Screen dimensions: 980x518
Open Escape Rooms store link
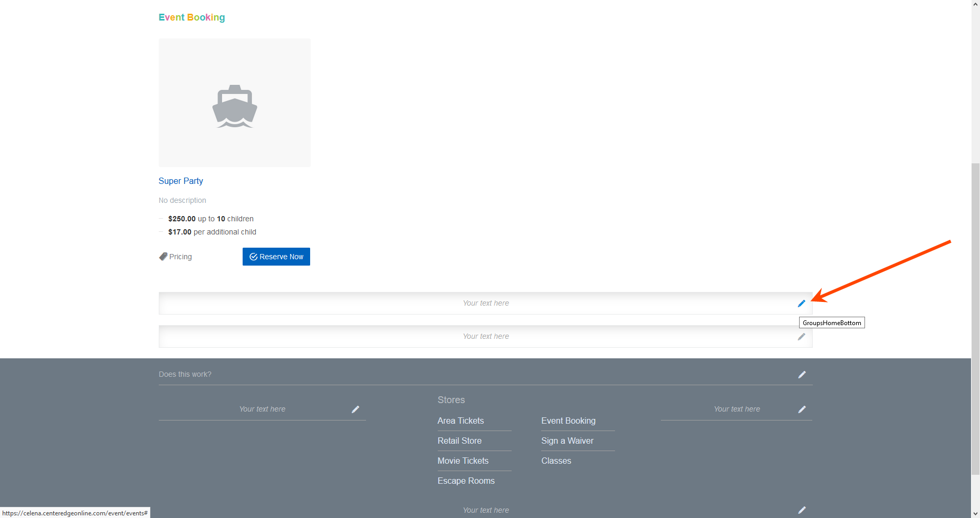point(466,481)
